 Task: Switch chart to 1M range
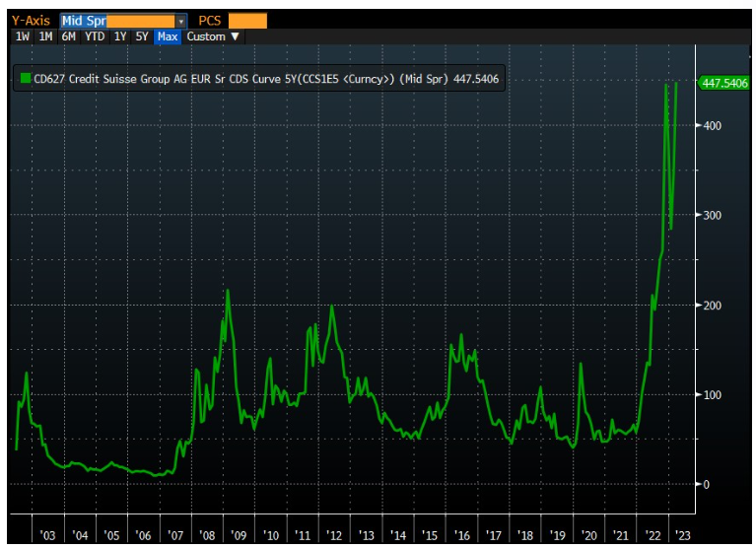pos(45,36)
